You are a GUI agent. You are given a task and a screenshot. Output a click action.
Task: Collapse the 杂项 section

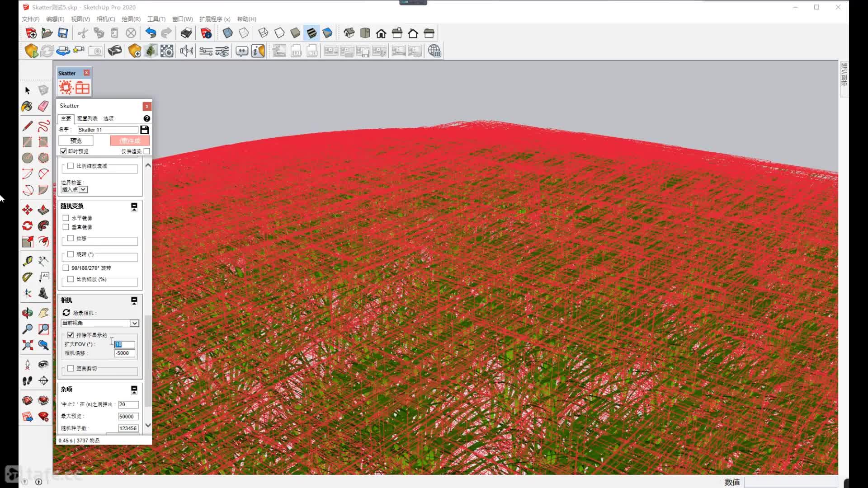134,389
